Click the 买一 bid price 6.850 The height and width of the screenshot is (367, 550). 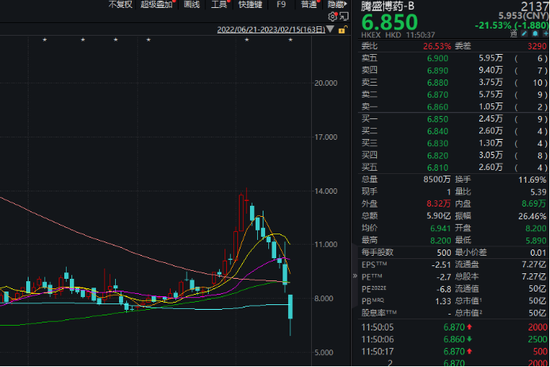tap(437, 119)
